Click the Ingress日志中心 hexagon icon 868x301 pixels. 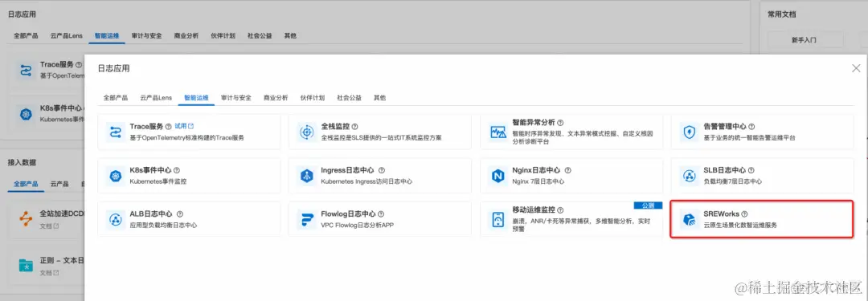[306, 176]
